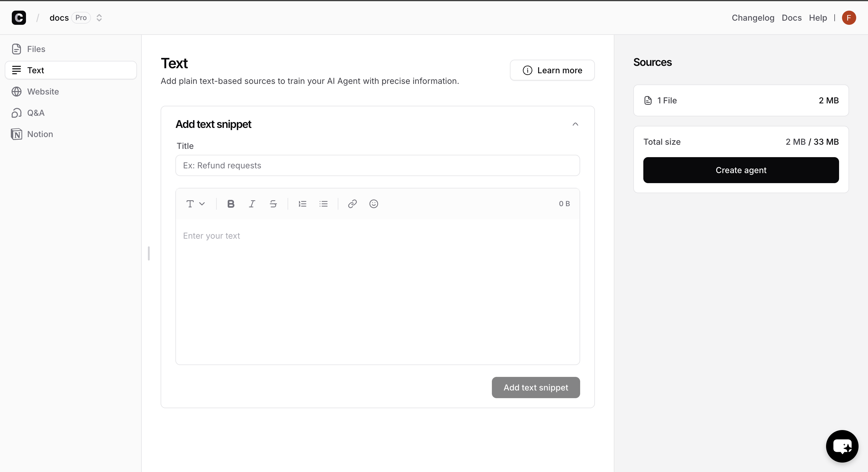Toggle bold formatting in the editor
868x472 pixels.
coord(231,204)
